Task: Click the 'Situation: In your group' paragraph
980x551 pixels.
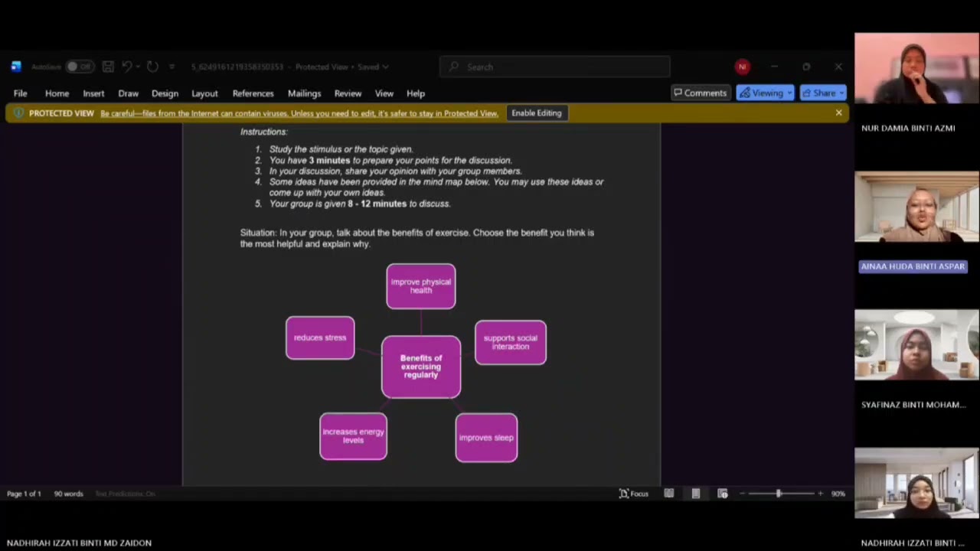Action: coord(417,238)
